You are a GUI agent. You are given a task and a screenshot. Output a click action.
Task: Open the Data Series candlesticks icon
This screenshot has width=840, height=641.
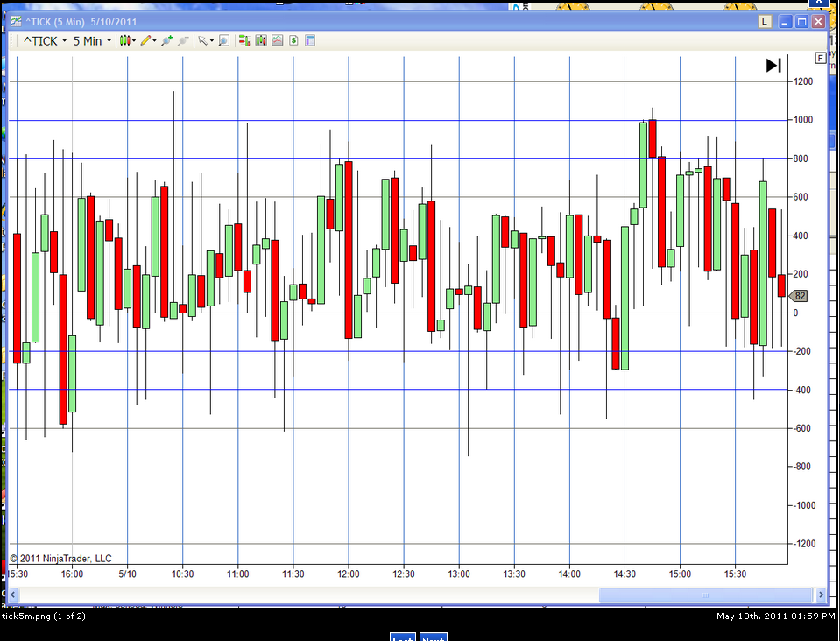pos(261,40)
